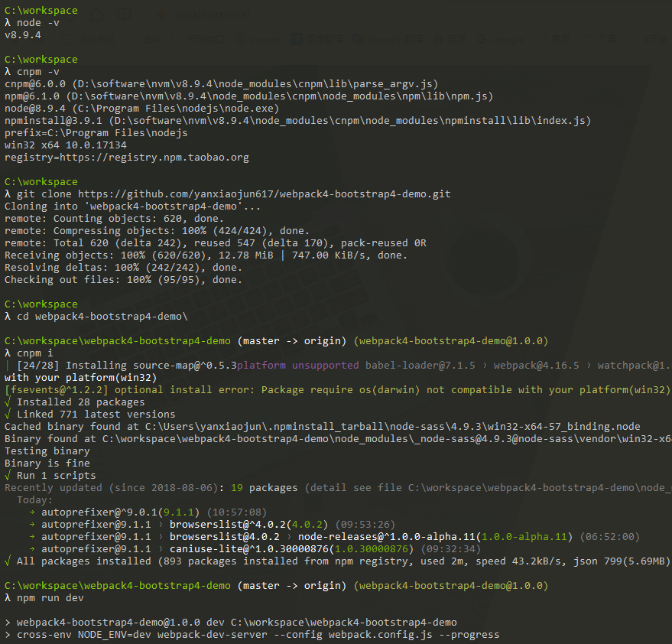Click 'Linked 771 latest versions' line
Screen dimensions: 672x644
90,415
